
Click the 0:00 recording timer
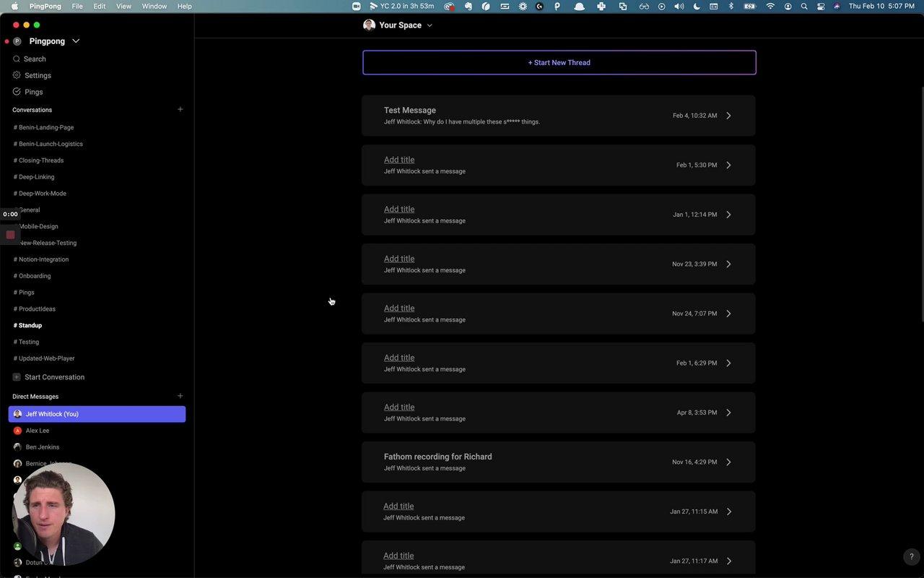[x=10, y=215]
